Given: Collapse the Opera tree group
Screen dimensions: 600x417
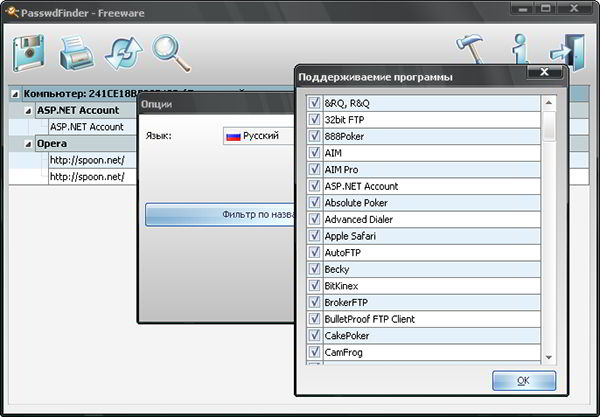Looking at the screenshot, I should (28, 144).
